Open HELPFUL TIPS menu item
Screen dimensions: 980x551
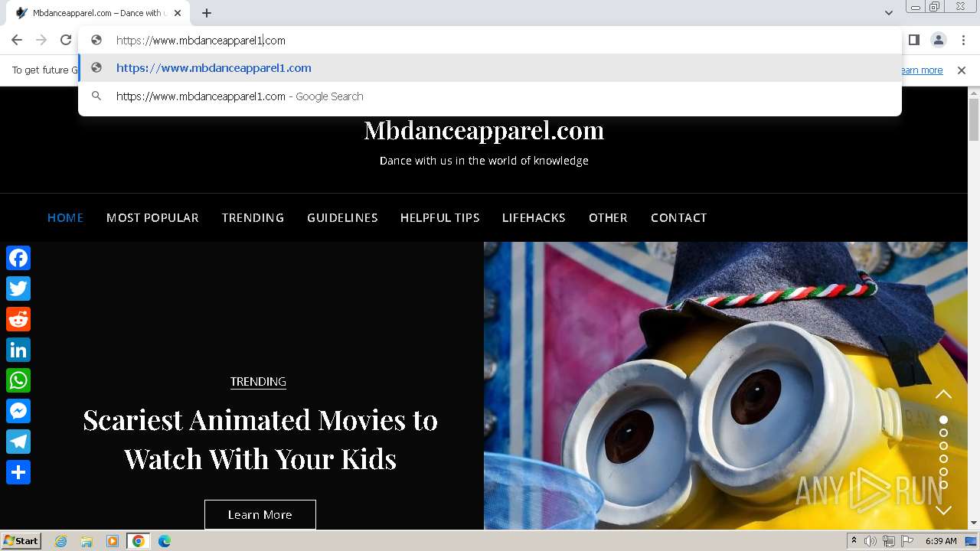click(439, 218)
